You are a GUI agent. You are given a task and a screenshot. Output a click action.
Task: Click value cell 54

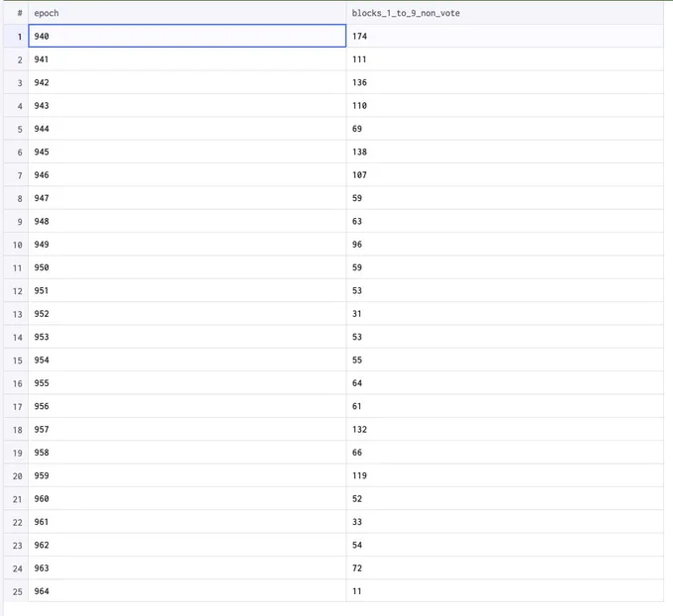tap(505, 545)
